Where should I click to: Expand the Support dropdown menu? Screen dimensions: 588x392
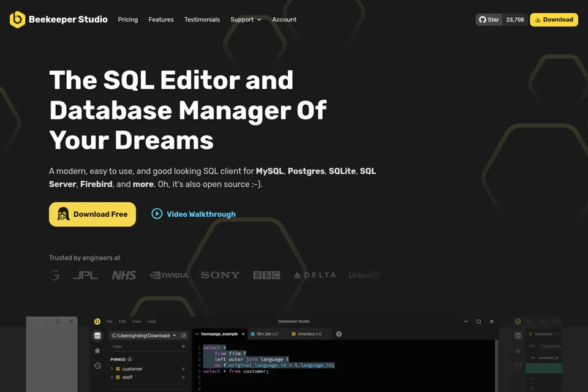[x=246, y=20]
